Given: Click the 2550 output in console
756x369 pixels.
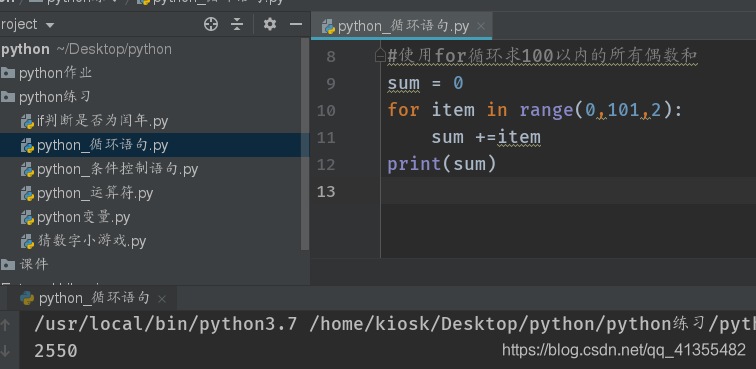Looking at the screenshot, I should coord(55,351).
